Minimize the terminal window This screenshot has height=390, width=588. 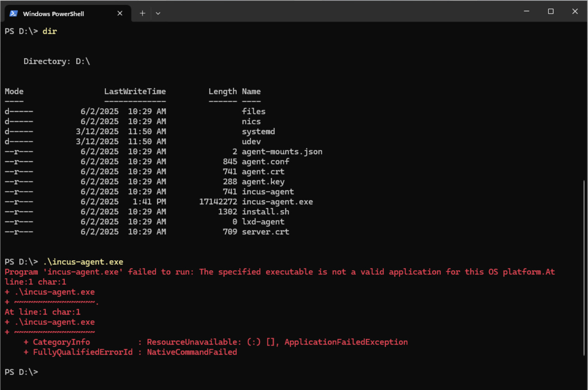[x=527, y=11]
